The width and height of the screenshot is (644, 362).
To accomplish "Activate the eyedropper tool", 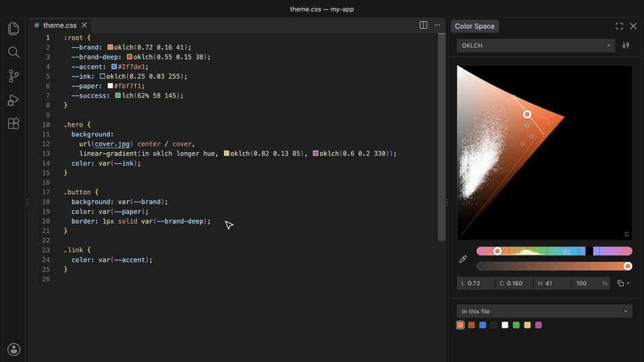I will (463, 259).
